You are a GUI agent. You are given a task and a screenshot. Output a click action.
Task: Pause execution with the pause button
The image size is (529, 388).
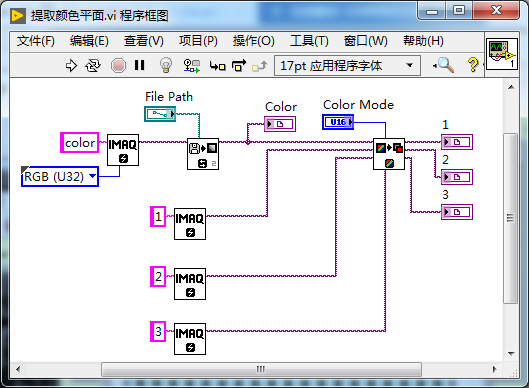tap(139, 65)
